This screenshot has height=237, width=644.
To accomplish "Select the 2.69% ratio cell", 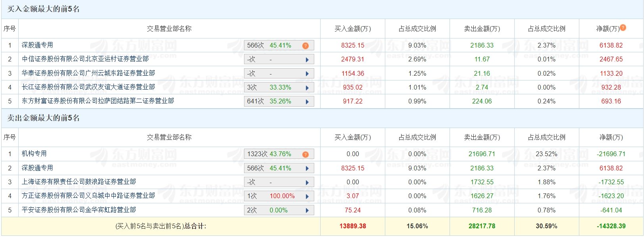I will coord(417,59).
